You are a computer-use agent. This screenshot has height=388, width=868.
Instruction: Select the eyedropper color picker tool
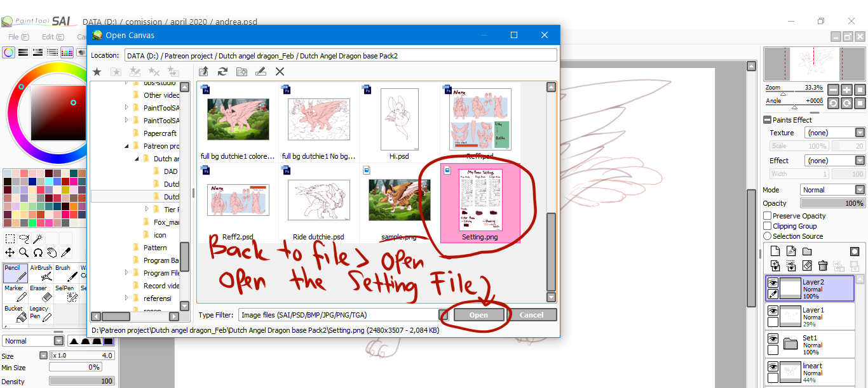(x=66, y=253)
